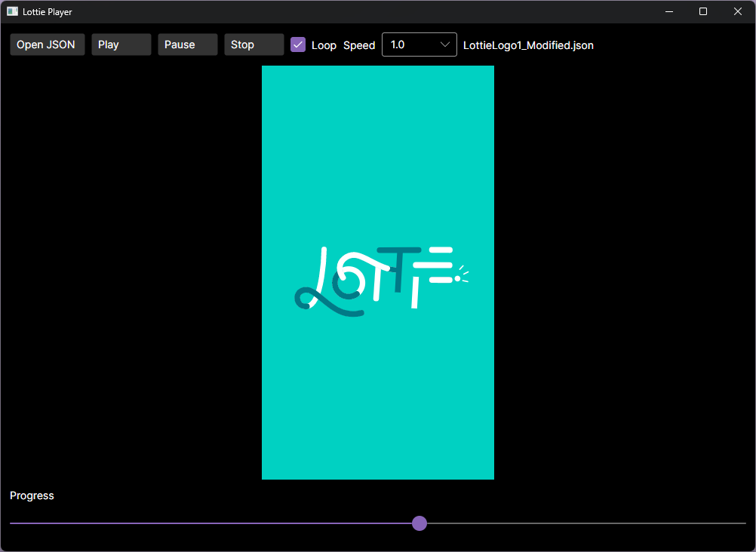Click the Lottie Player app icon in the title bar
Image resolution: width=756 pixels, height=552 pixels.
click(12, 11)
